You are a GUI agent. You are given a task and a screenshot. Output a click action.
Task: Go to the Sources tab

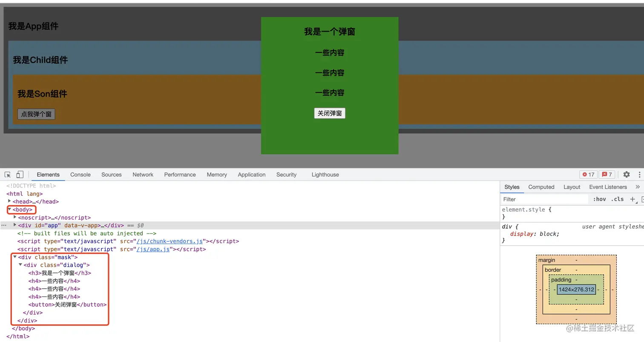pyautogui.click(x=112, y=175)
